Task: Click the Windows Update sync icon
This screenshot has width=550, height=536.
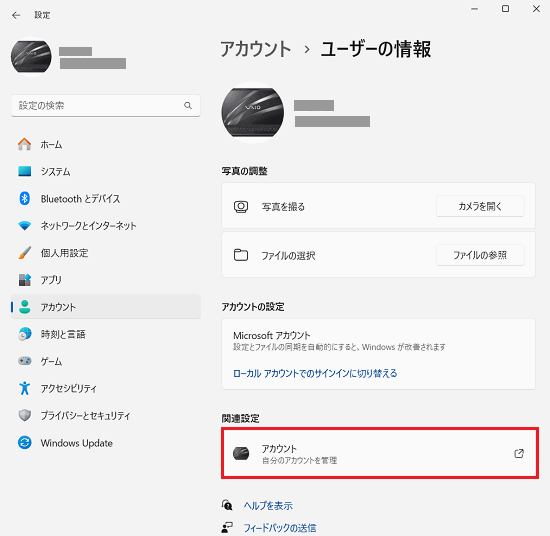Action: click(x=25, y=443)
